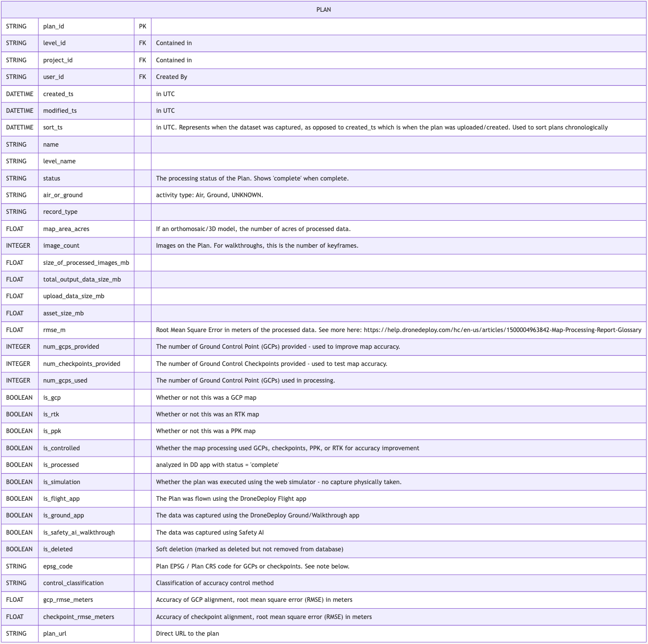Viewport: 648px width, 644px height.
Task: Click the PLAN table header
Action: pos(324,9)
